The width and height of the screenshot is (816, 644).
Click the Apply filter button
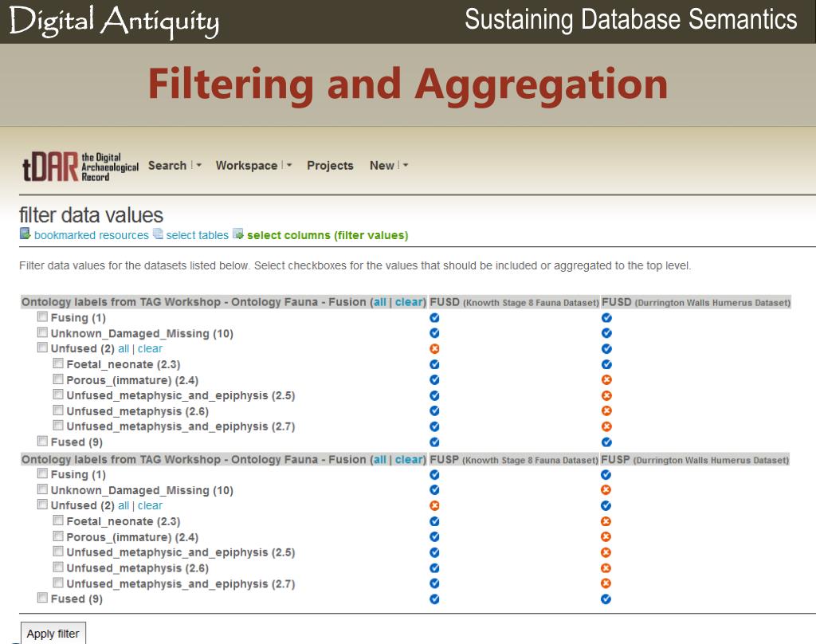(53, 633)
